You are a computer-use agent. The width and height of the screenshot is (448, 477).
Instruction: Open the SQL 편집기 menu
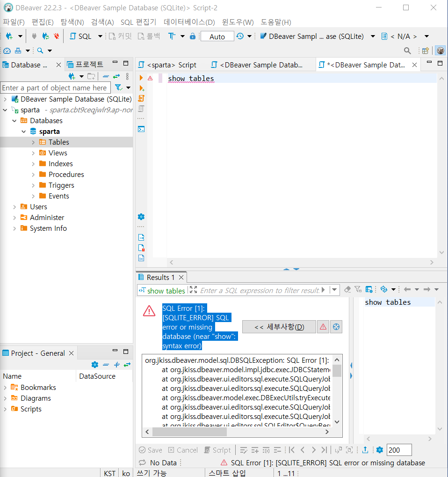pos(138,22)
